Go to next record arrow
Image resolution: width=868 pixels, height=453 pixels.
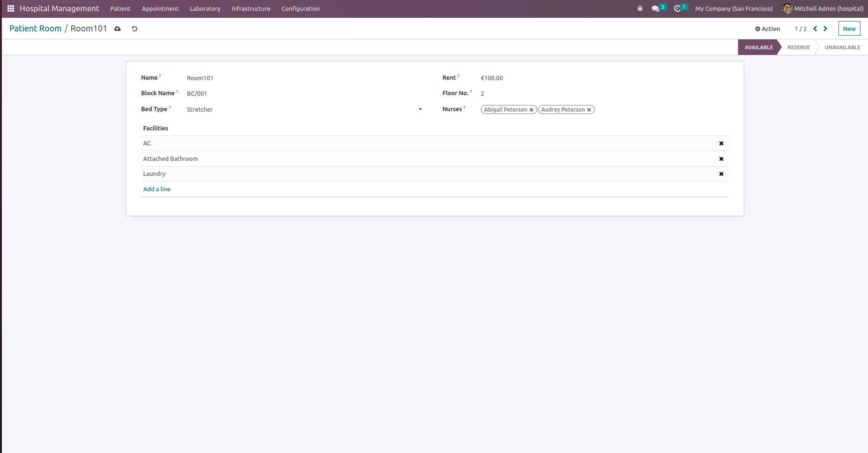coord(825,29)
